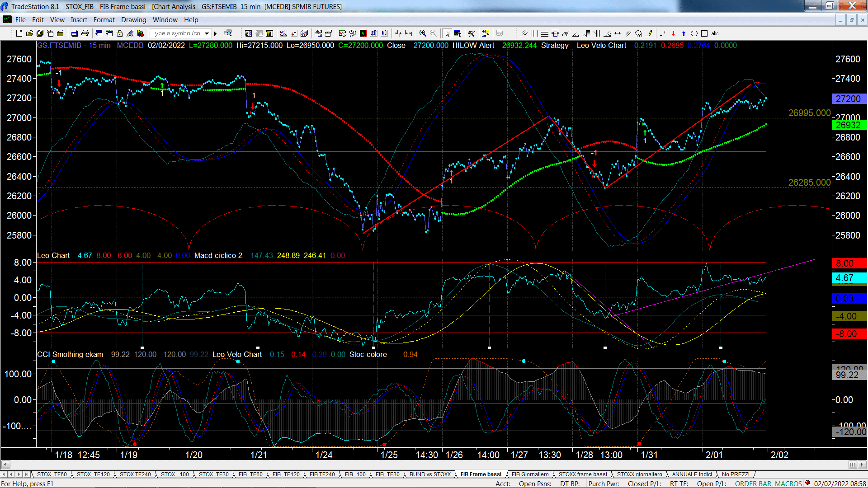Click the last-tab navigation arrow
This screenshot has height=488, width=868.
coord(26,474)
